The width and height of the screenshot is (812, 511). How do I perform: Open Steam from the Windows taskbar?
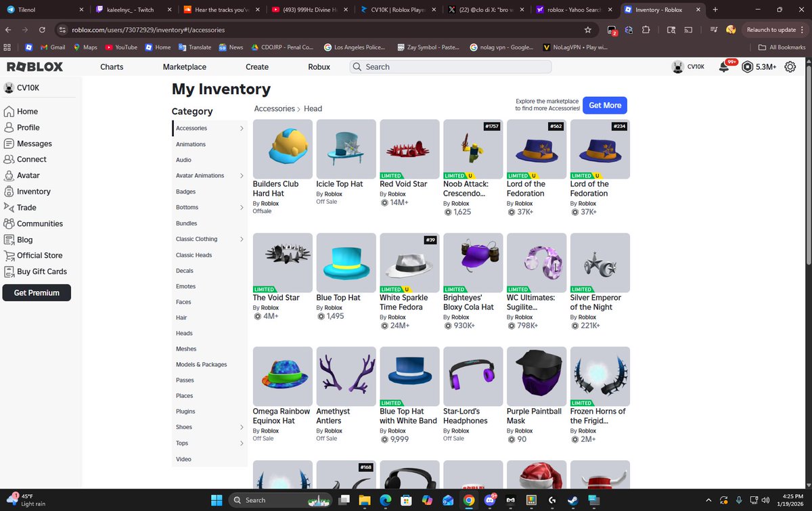click(572, 500)
